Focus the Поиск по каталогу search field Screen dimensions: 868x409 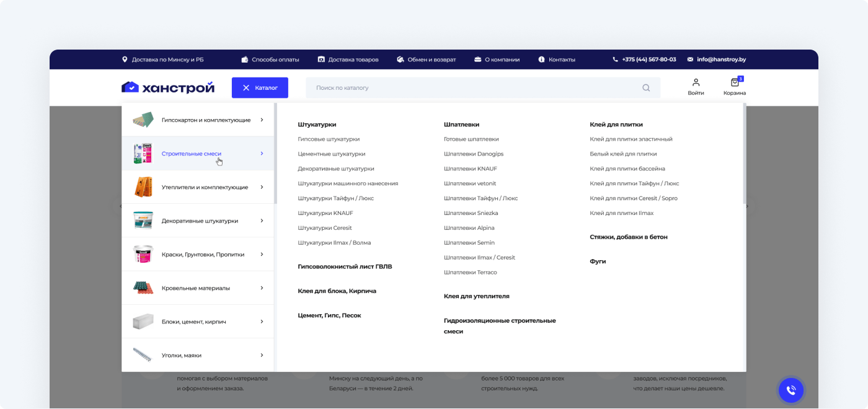coord(471,88)
